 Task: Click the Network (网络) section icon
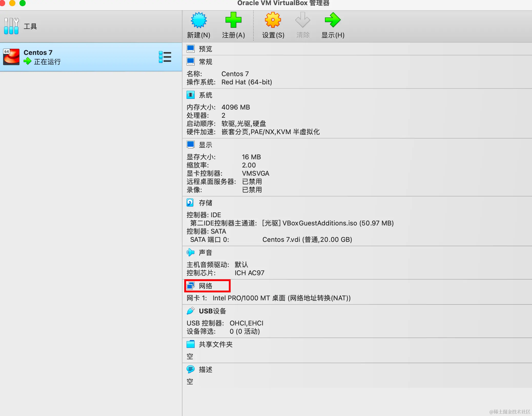(x=190, y=285)
